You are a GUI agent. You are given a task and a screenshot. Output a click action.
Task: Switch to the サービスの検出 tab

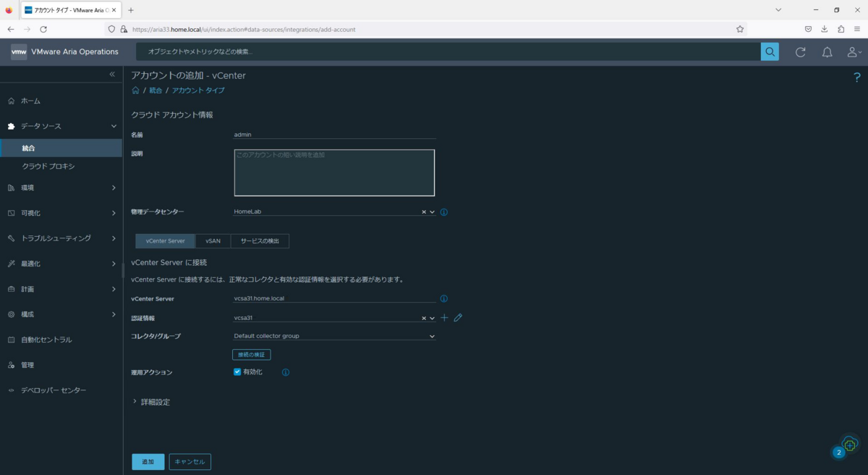click(x=260, y=240)
